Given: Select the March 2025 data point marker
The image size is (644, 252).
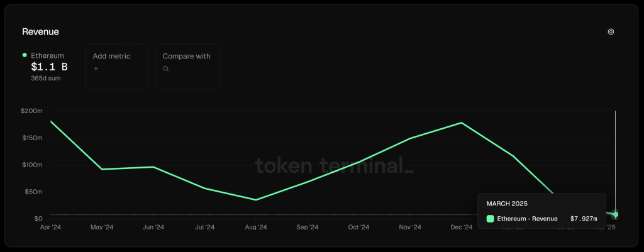Looking at the screenshot, I should tap(615, 215).
